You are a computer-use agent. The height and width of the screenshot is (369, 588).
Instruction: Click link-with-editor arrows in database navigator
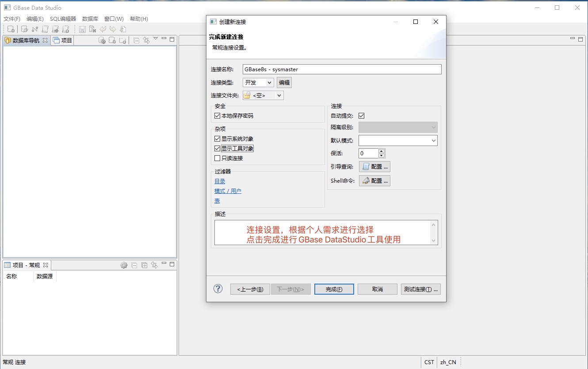pos(146,40)
